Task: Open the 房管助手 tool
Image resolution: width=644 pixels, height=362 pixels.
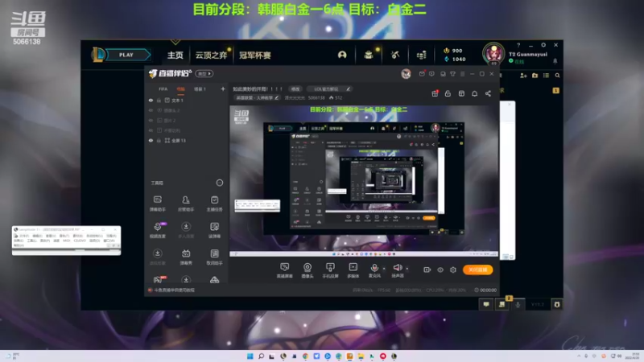Action: click(186, 204)
